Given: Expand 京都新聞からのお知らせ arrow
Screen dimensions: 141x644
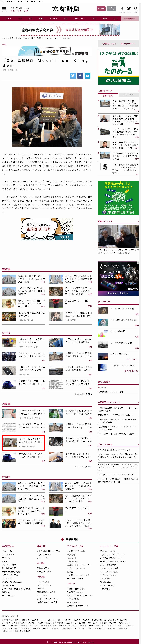Looking at the screenshot, I should pos(138,402).
